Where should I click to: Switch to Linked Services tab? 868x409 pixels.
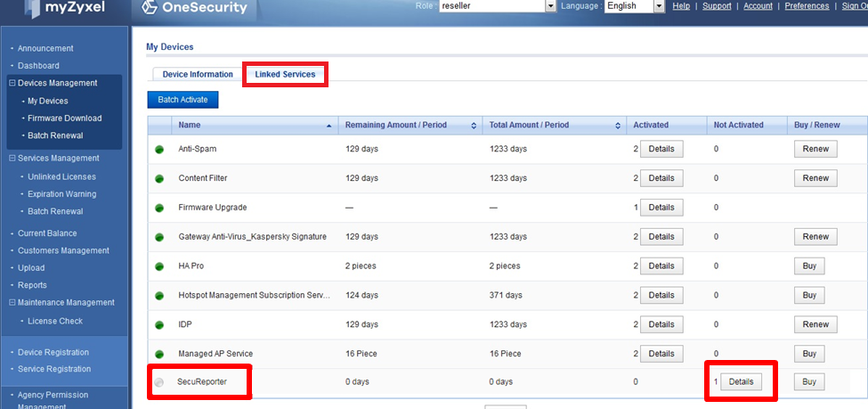(285, 74)
